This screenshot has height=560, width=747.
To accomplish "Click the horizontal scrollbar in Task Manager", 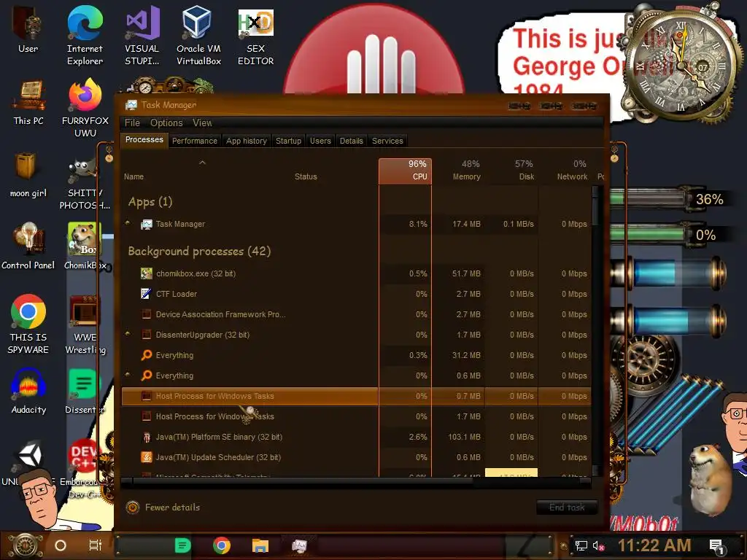I will [303, 481].
